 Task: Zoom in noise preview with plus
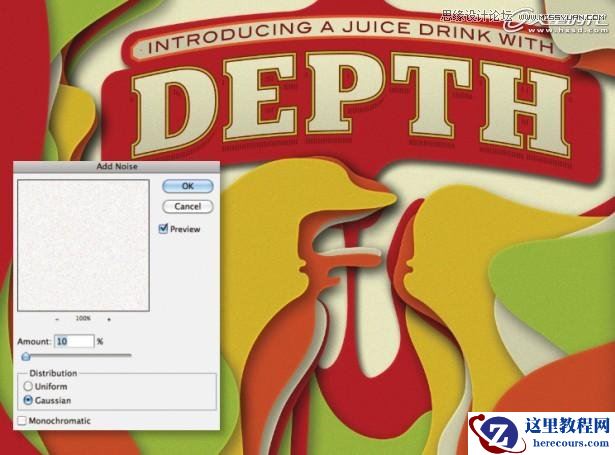(109, 319)
